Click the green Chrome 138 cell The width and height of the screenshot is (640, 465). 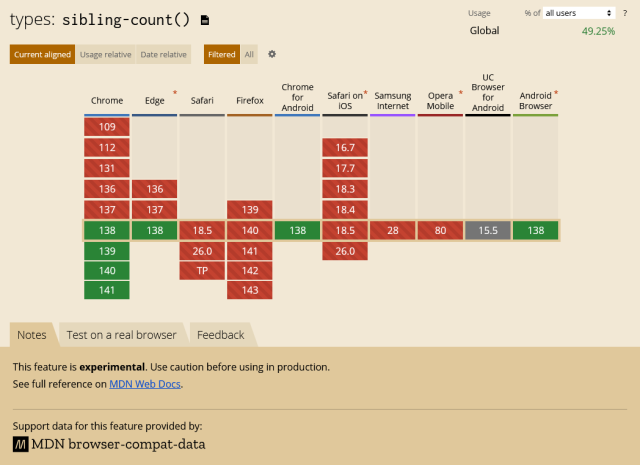(107, 230)
